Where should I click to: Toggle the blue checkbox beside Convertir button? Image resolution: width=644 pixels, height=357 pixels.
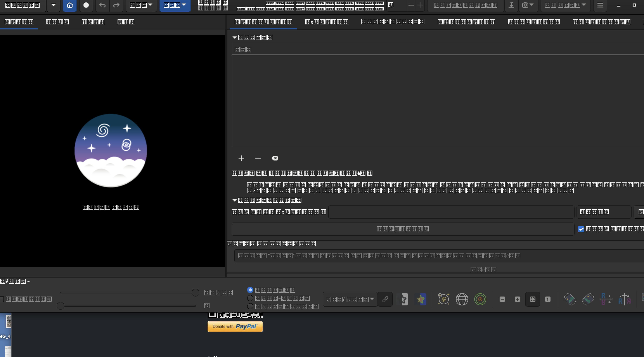point(581,229)
